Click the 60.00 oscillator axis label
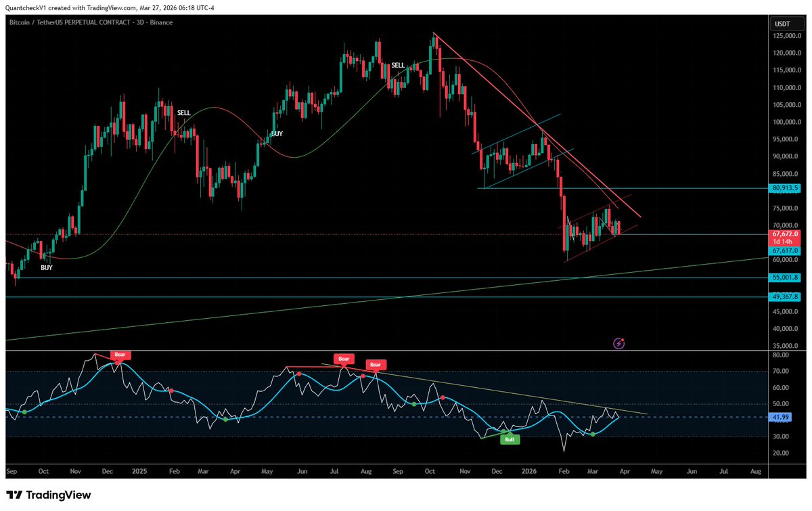 pyautogui.click(x=782, y=388)
